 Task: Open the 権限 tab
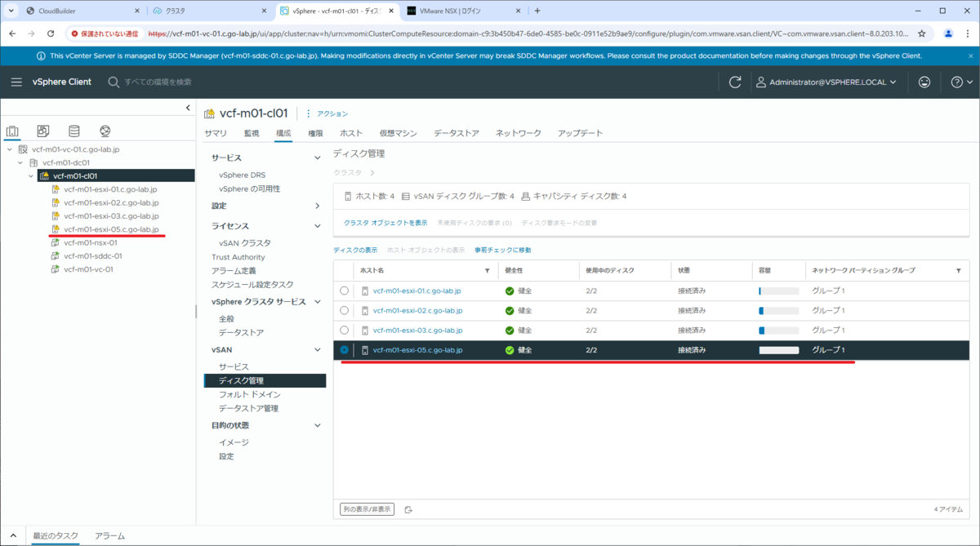pyautogui.click(x=315, y=133)
